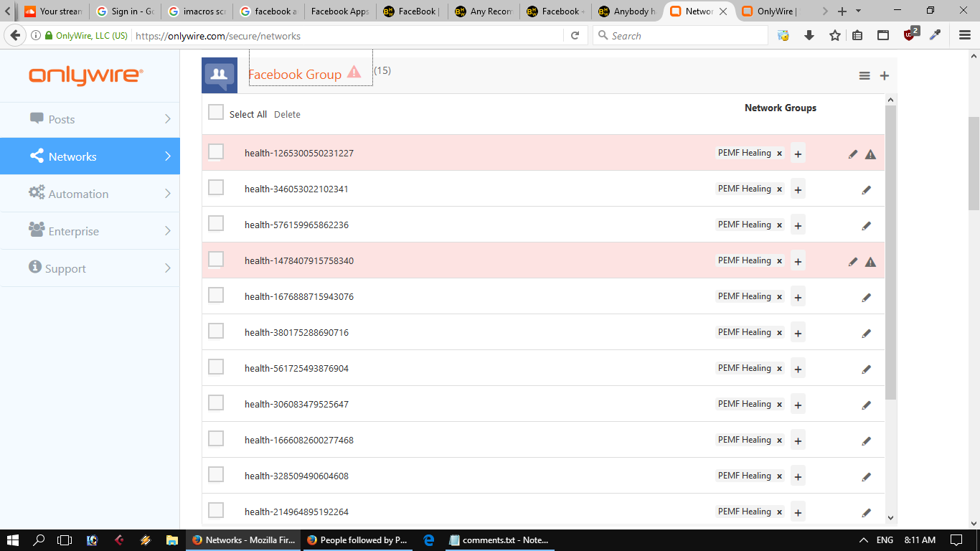
Task: Add network group to health-328509490604608
Action: pyautogui.click(x=798, y=476)
